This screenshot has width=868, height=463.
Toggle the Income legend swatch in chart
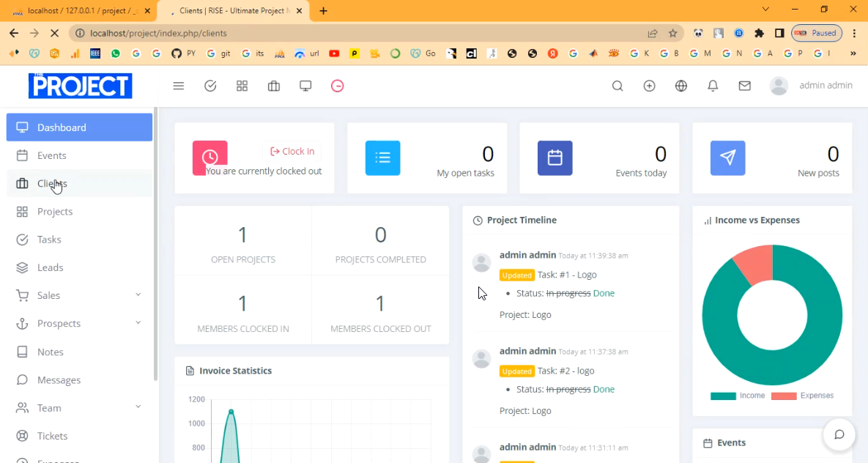(x=723, y=396)
